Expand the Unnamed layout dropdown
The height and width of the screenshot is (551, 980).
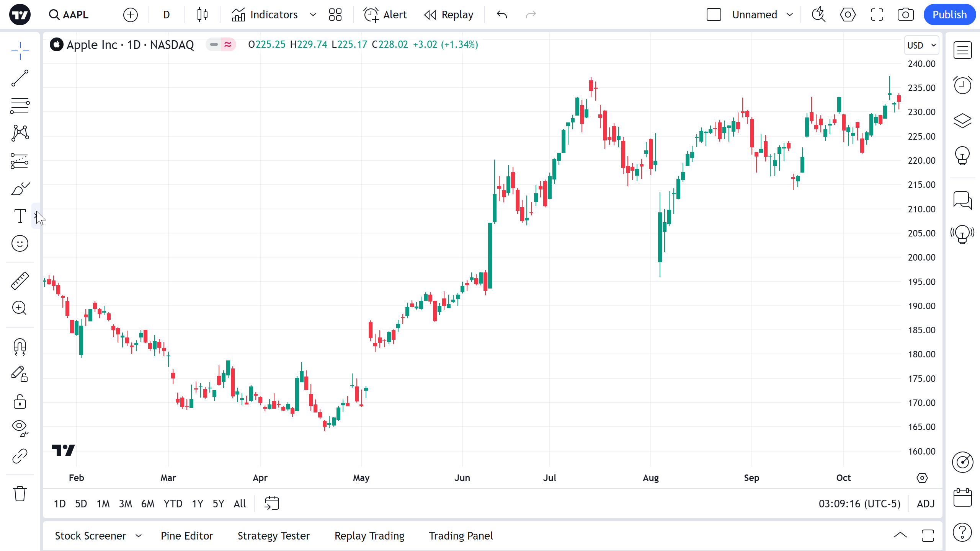point(789,15)
